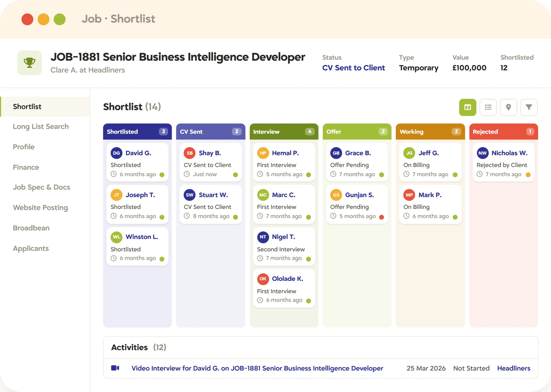The image size is (551, 392).
Task: Open Website Posting in the sidebar
Action: [x=40, y=207]
